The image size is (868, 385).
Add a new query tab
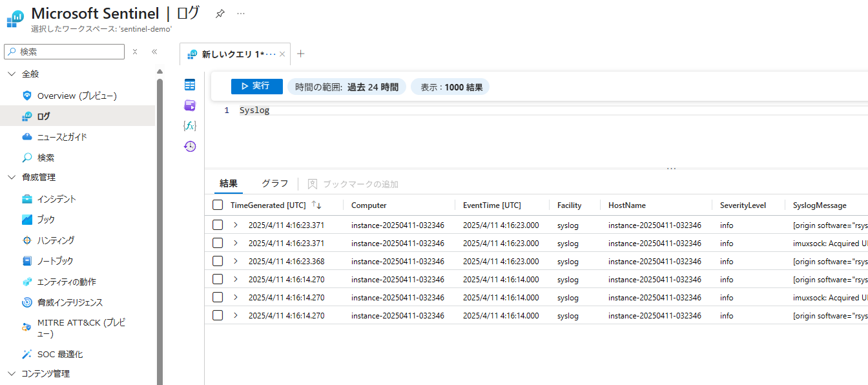point(300,54)
